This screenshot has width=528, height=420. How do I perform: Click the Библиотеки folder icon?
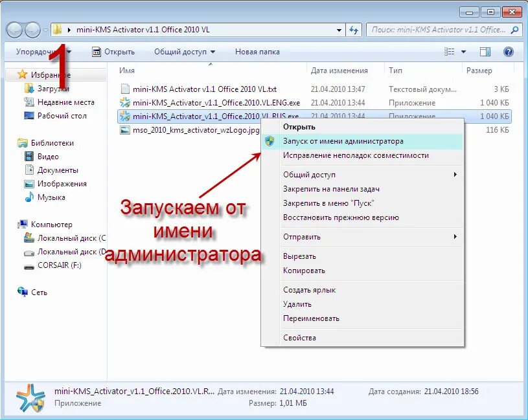coord(23,143)
